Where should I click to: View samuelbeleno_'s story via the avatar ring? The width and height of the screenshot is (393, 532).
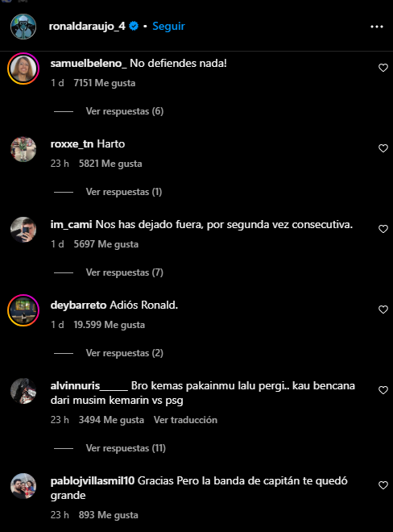click(23, 69)
